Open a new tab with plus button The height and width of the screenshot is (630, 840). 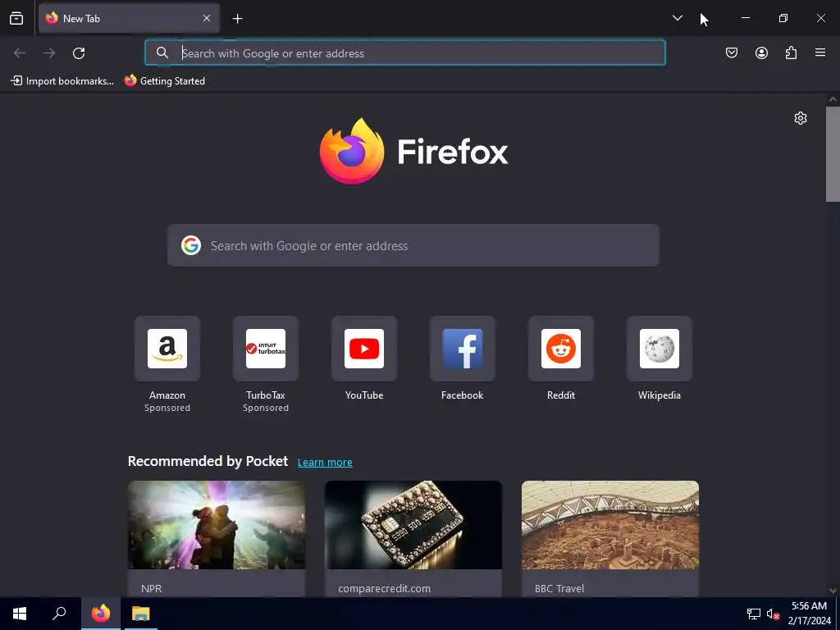[237, 19]
